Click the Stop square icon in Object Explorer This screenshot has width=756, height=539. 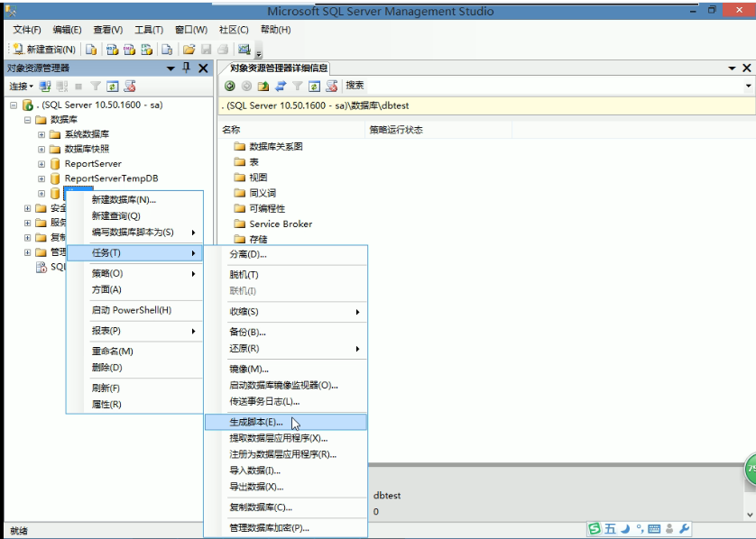click(78, 87)
